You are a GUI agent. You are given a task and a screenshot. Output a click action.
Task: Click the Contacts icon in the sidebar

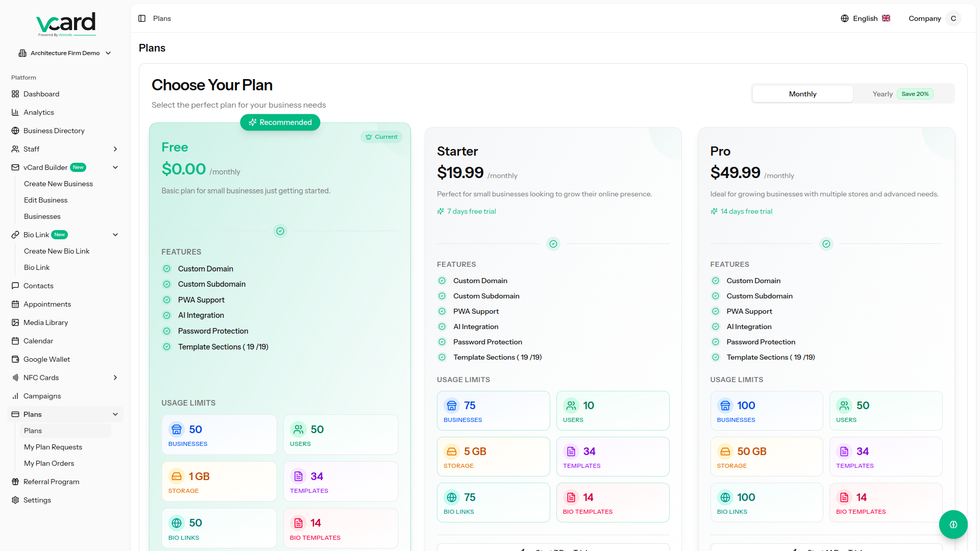(x=15, y=286)
